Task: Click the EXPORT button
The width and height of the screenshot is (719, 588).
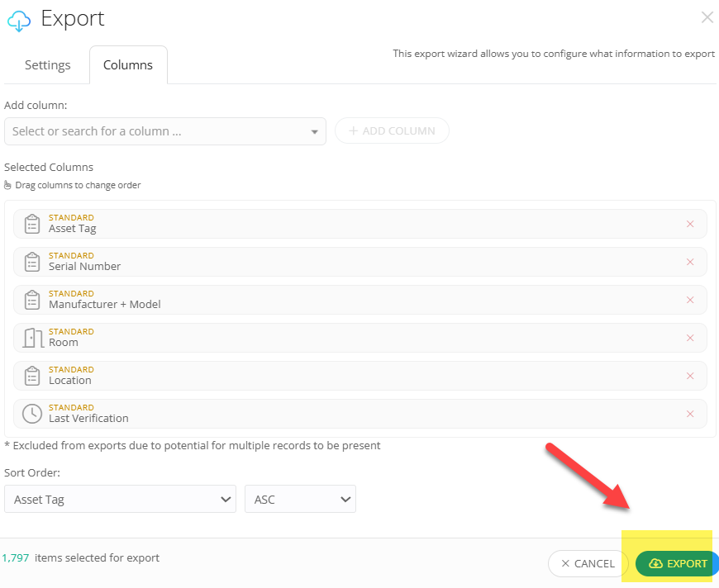Action: pyautogui.click(x=676, y=563)
